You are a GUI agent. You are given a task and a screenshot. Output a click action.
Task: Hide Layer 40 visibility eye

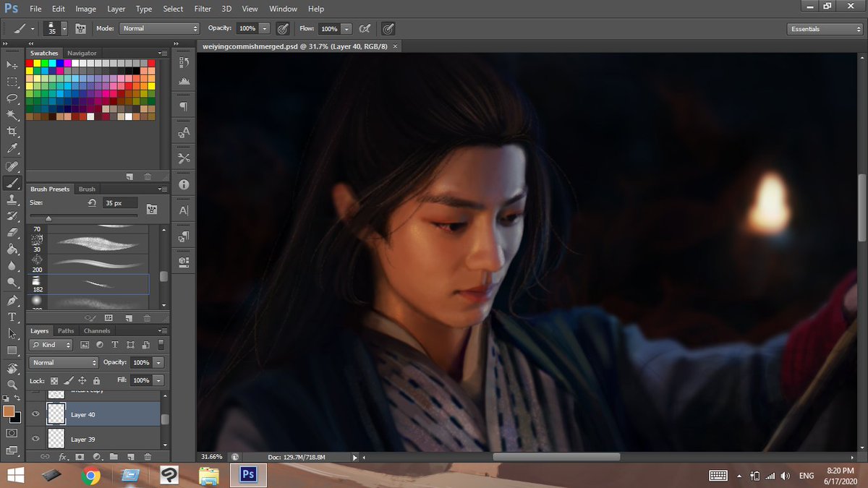pyautogui.click(x=35, y=414)
